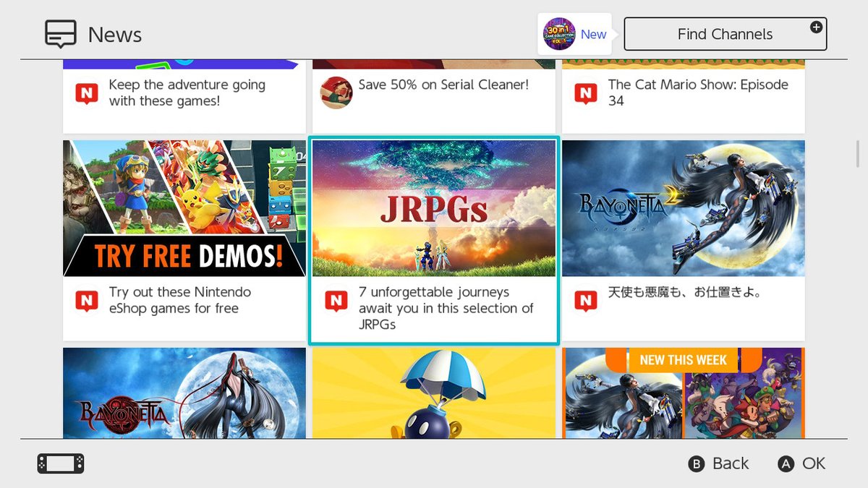Open the Try Free Demos thumbnail
This screenshot has width=868, height=488.
point(184,208)
